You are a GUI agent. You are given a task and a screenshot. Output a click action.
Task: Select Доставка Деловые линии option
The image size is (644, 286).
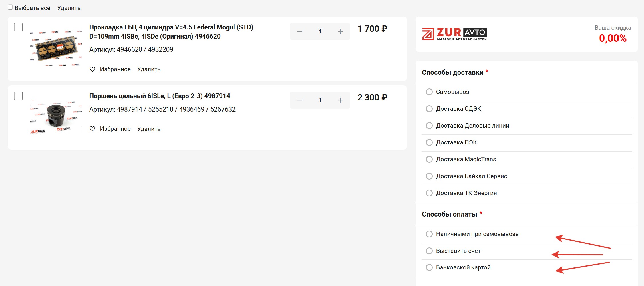coord(429,126)
